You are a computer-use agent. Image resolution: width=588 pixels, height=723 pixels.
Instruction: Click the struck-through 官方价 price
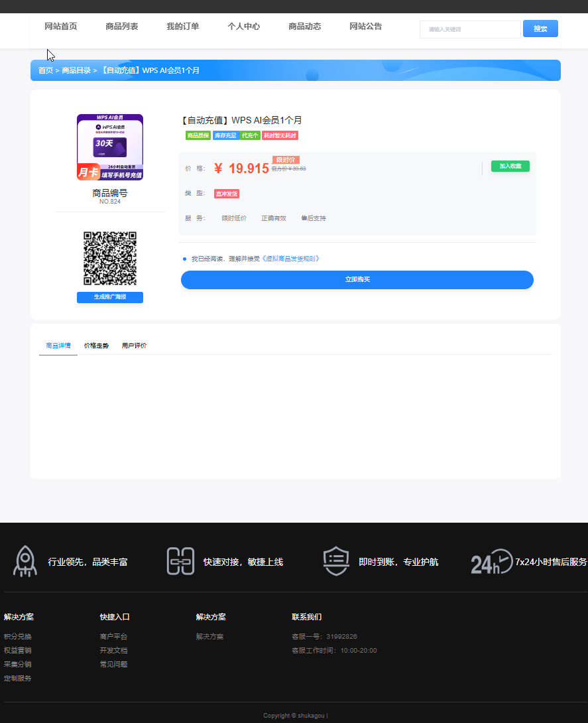(288, 168)
